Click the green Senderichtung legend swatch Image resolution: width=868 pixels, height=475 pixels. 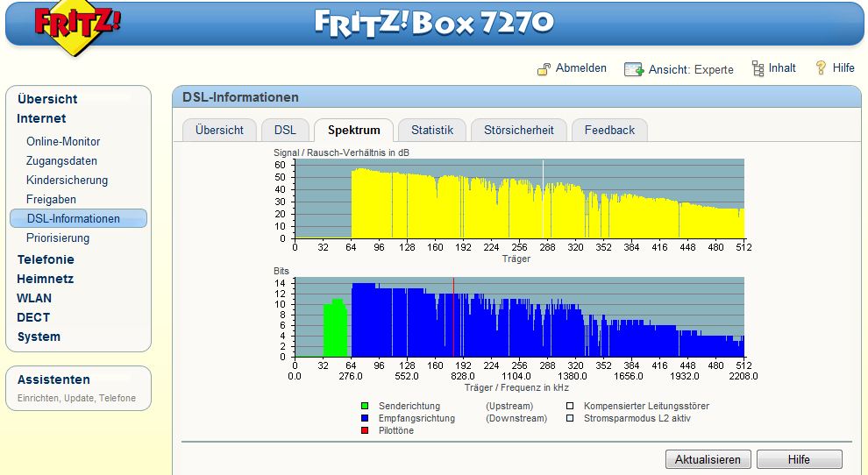point(366,407)
